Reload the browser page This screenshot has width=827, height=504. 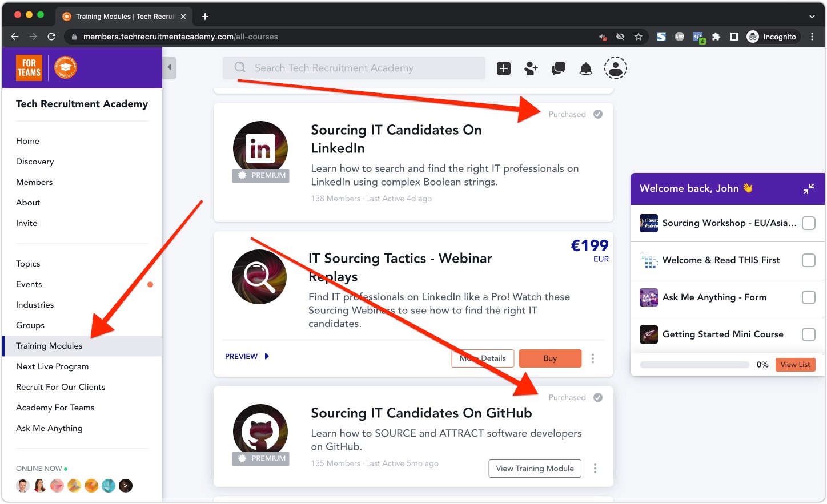(51, 37)
